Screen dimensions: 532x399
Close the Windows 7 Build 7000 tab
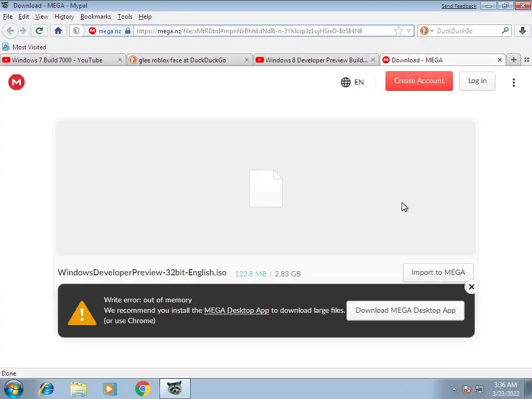120,60
